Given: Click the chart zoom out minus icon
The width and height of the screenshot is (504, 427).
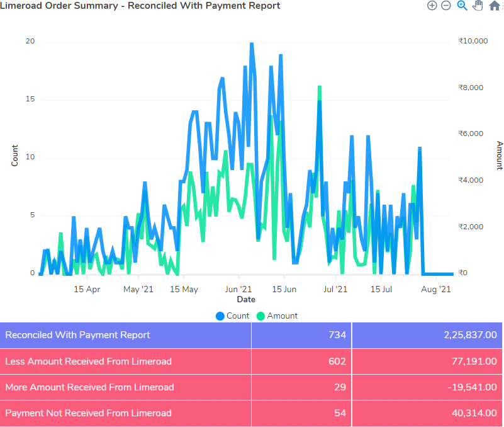Looking at the screenshot, I should (x=446, y=6).
